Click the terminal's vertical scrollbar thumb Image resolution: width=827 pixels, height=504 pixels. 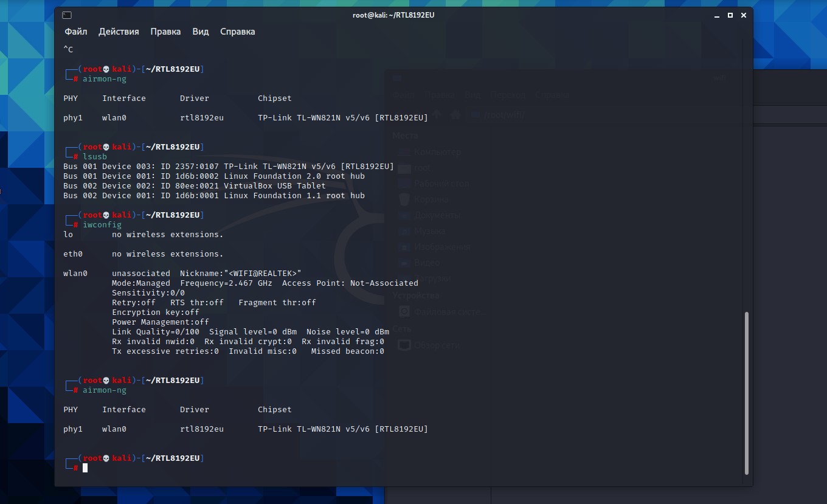746,393
